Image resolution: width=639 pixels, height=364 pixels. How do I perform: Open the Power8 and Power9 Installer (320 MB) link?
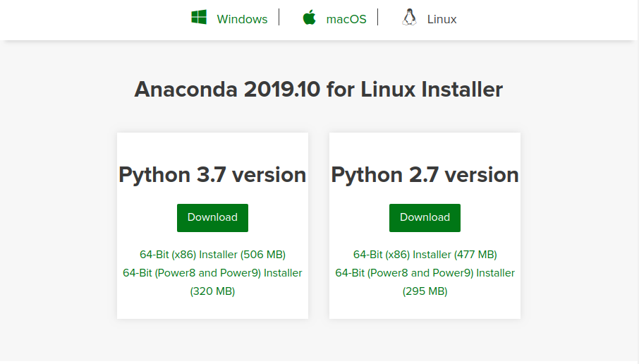pyautogui.click(x=212, y=282)
